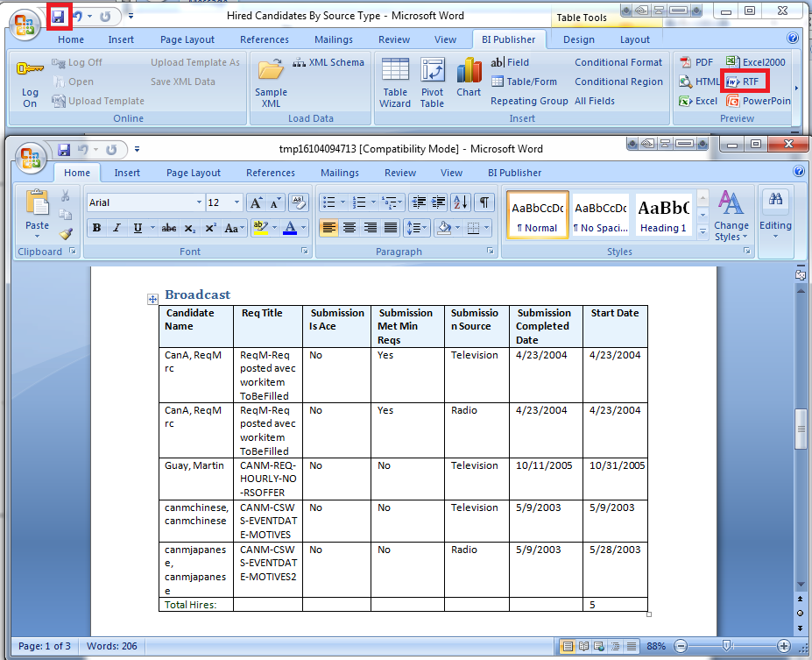
Task: Justify paragraph text
Action: [391, 228]
